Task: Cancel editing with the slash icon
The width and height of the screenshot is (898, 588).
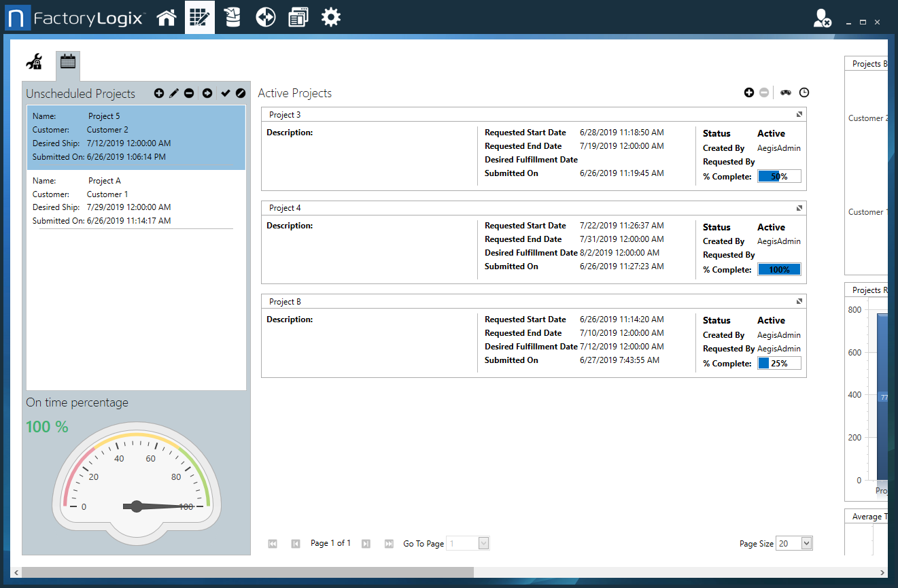Action: coord(241,93)
